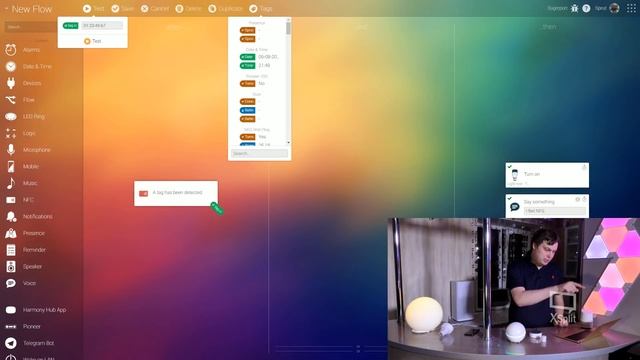The height and width of the screenshot is (360, 640).
Task: Select the Reminder category
Action: point(27,250)
